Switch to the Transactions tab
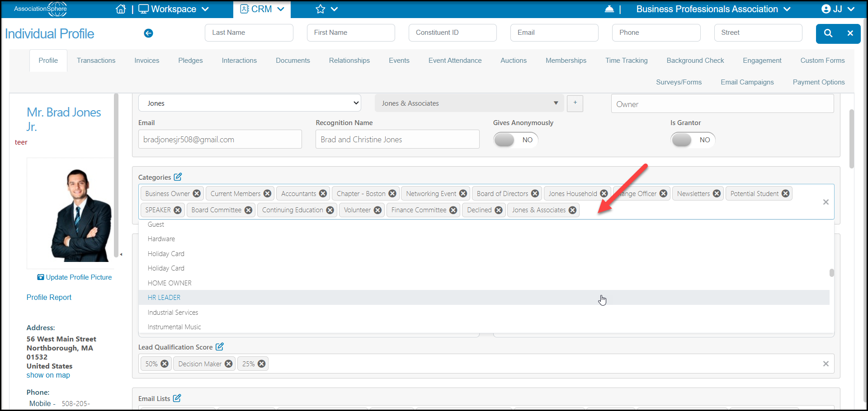Image resolution: width=868 pixels, height=411 pixels. click(x=96, y=61)
